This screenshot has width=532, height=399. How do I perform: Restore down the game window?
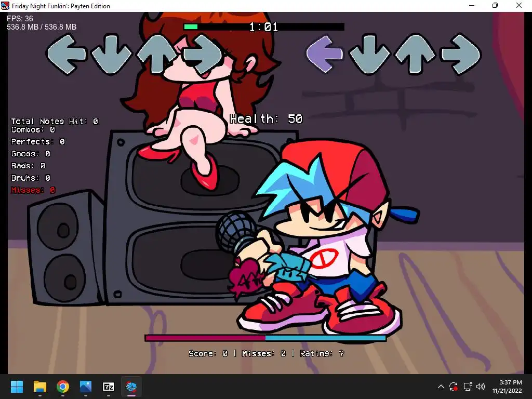click(x=495, y=5)
